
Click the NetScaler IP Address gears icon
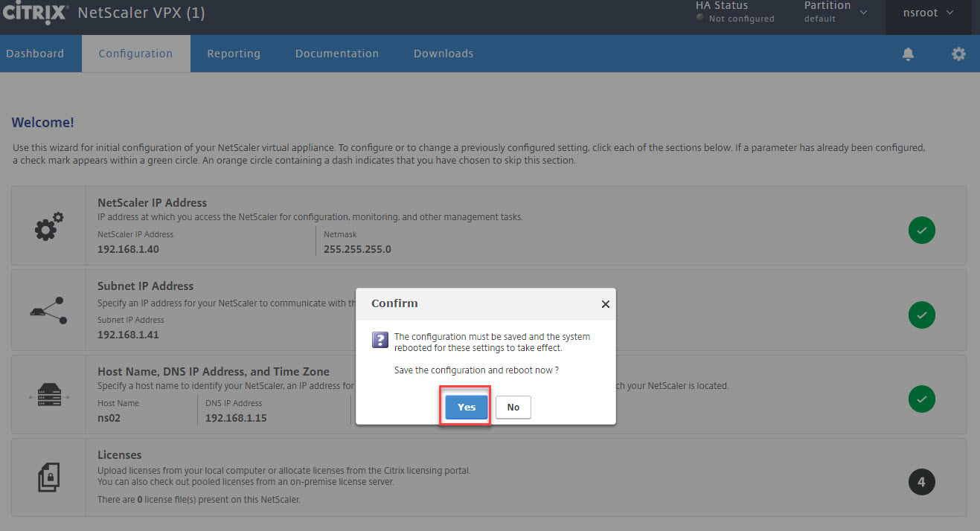pos(49,226)
